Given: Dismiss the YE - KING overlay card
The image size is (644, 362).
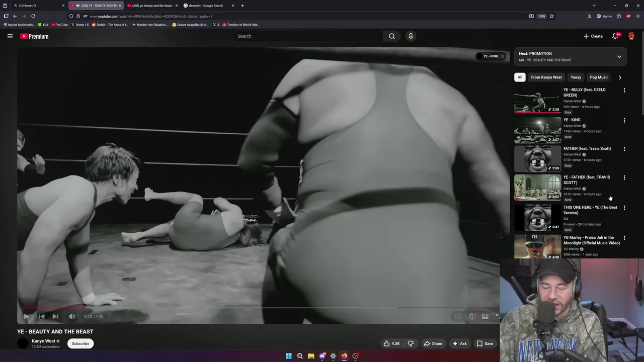Looking at the screenshot, I should 502,56.
